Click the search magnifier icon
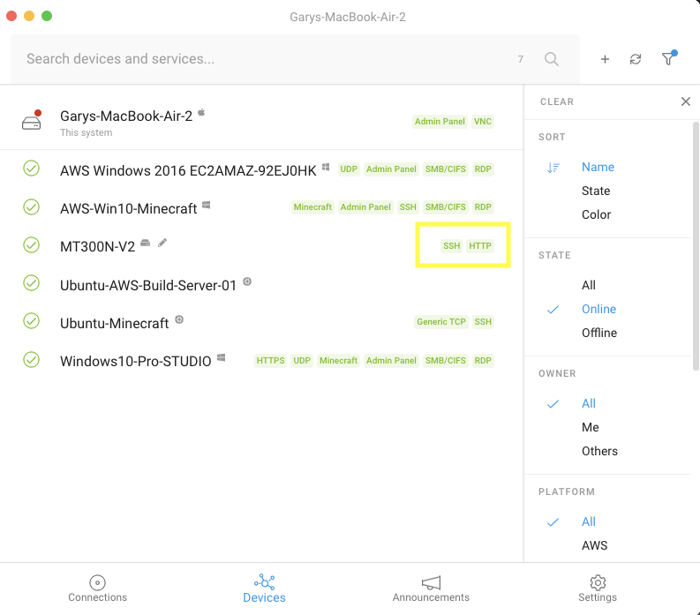Viewport: 700px width, 615px height. 552,59
